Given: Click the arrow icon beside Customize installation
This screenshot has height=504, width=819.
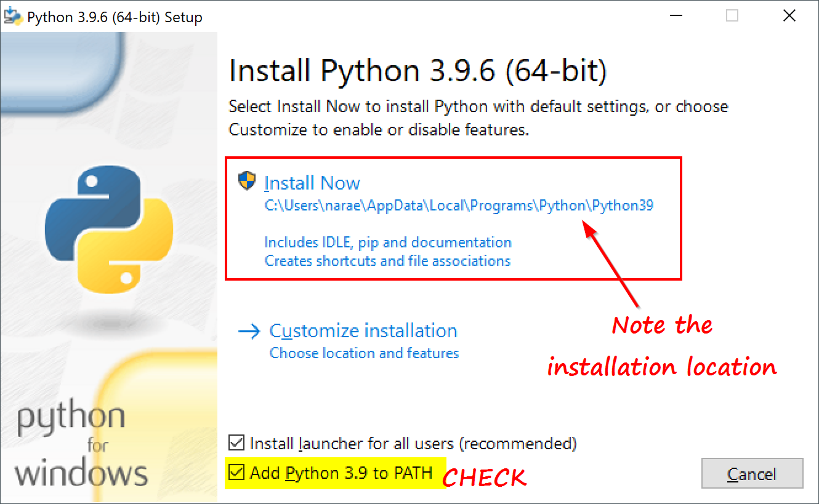Looking at the screenshot, I should [249, 332].
